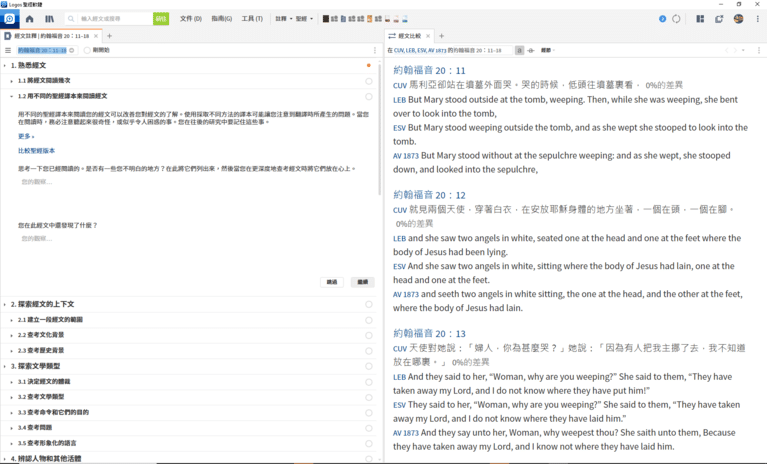767x464 pixels.
Task: Toggle the radio button beside the passage box
Action: tap(87, 50)
